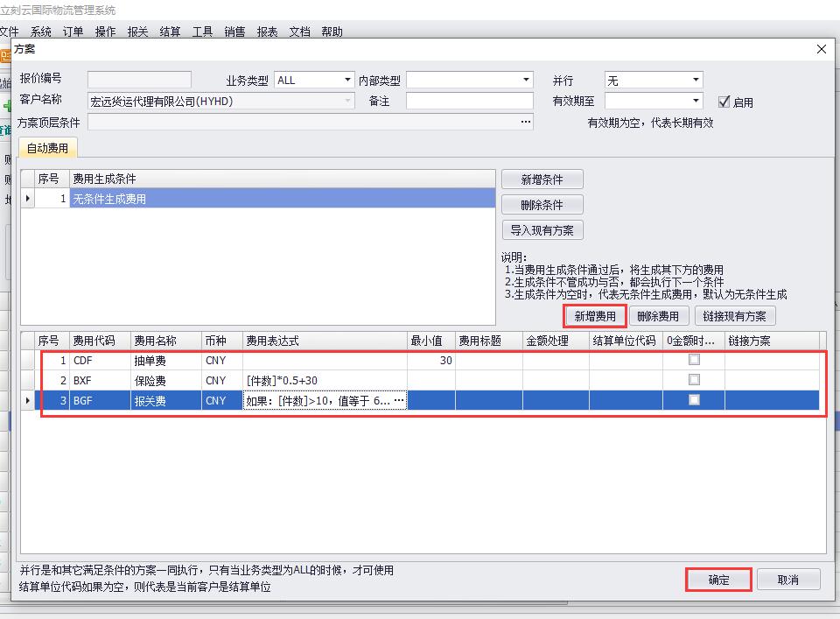Check the 0金额 checkbox for 保险费 row
The width and height of the screenshot is (840, 619).
point(694,380)
